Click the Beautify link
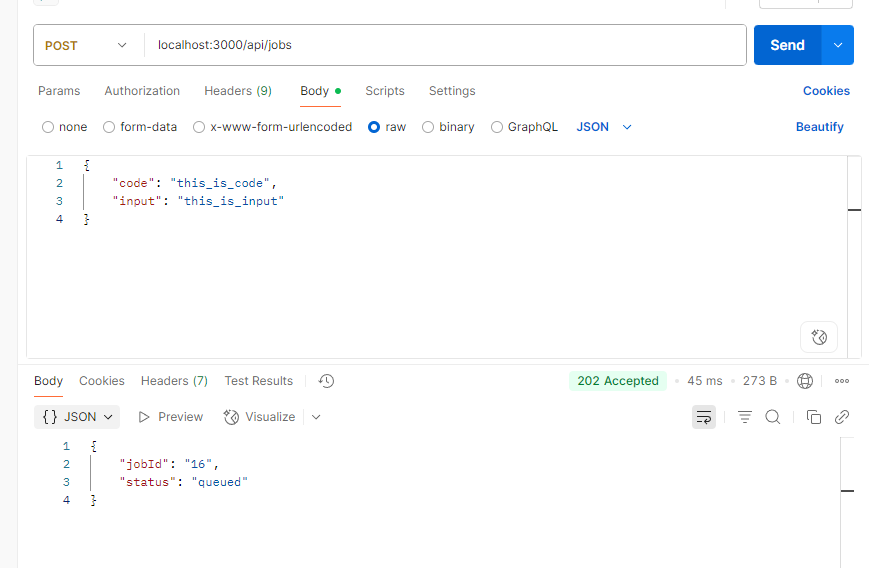869x568 pixels. pos(819,127)
